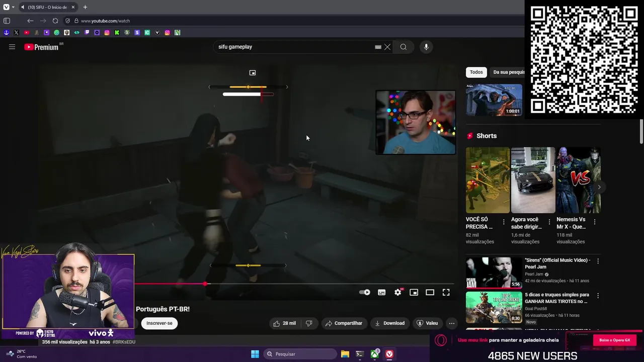Viewport: 644px width, 362px height.
Task: Open the Xbox app from taskbar
Action: (375, 354)
